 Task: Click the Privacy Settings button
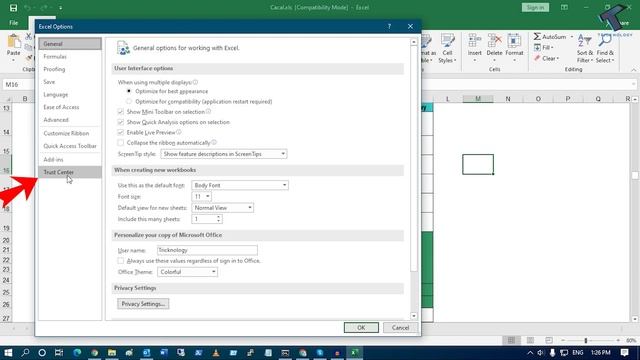click(x=143, y=304)
